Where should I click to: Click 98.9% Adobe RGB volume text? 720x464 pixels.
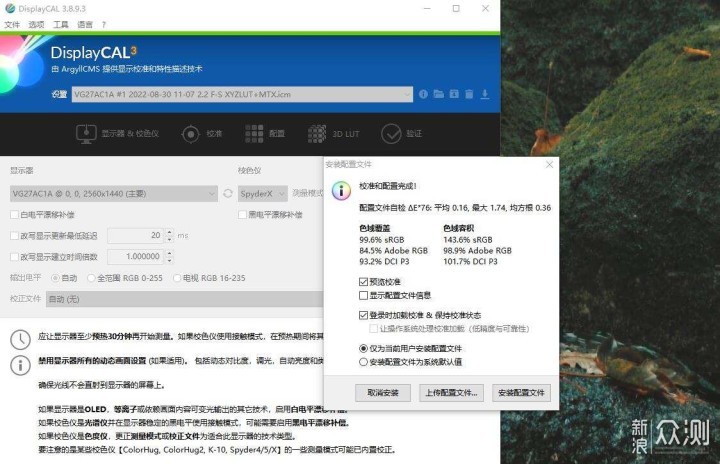[x=477, y=251]
